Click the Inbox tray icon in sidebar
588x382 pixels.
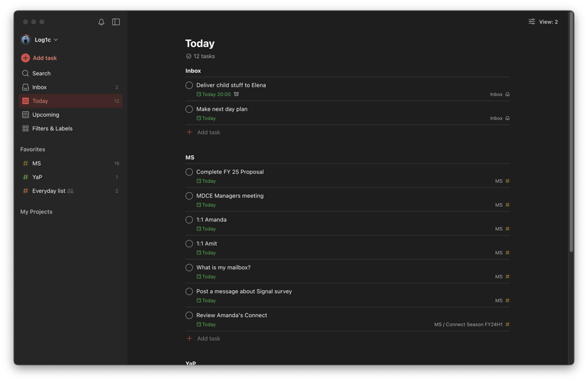26,88
